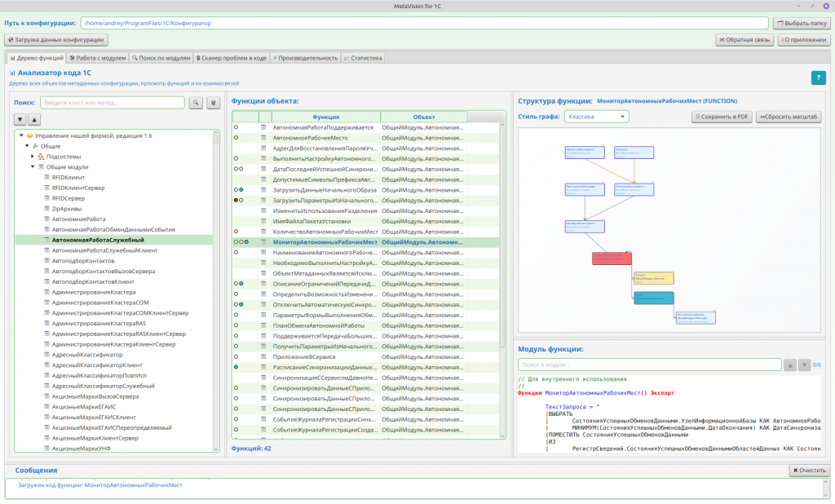Click the teal question mark help button
The width and height of the screenshot is (835, 504).
click(818, 77)
